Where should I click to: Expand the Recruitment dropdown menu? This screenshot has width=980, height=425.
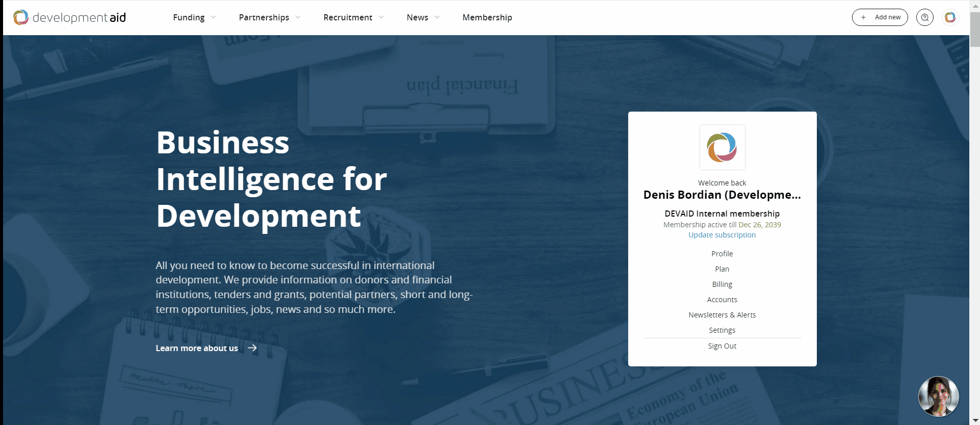coord(353,17)
